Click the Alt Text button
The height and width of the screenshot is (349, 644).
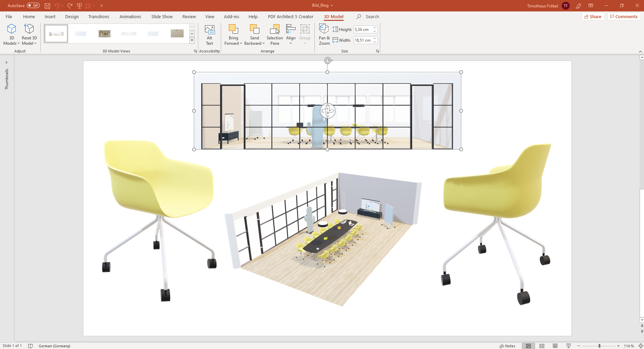pyautogui.click(x=209, y=35)
